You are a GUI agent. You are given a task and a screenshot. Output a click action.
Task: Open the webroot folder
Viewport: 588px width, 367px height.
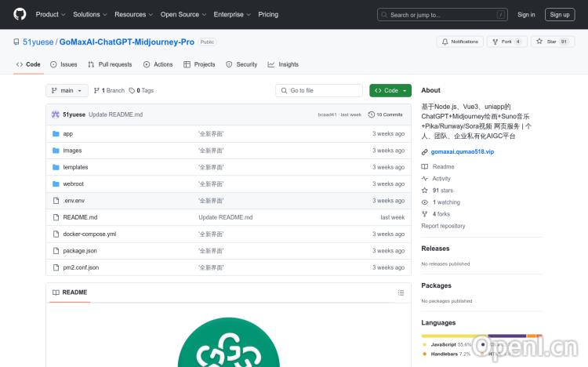tap(74, 183)
